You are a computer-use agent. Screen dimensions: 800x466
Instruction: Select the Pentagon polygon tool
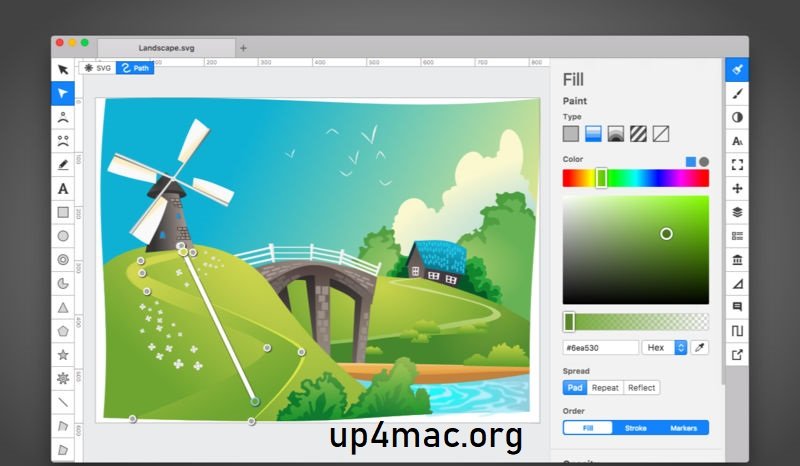63,331
